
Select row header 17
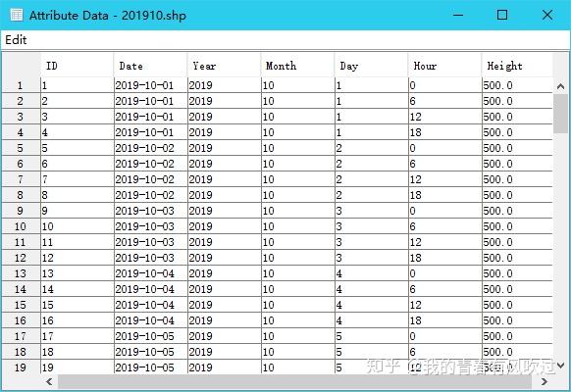tap(21, 335)
